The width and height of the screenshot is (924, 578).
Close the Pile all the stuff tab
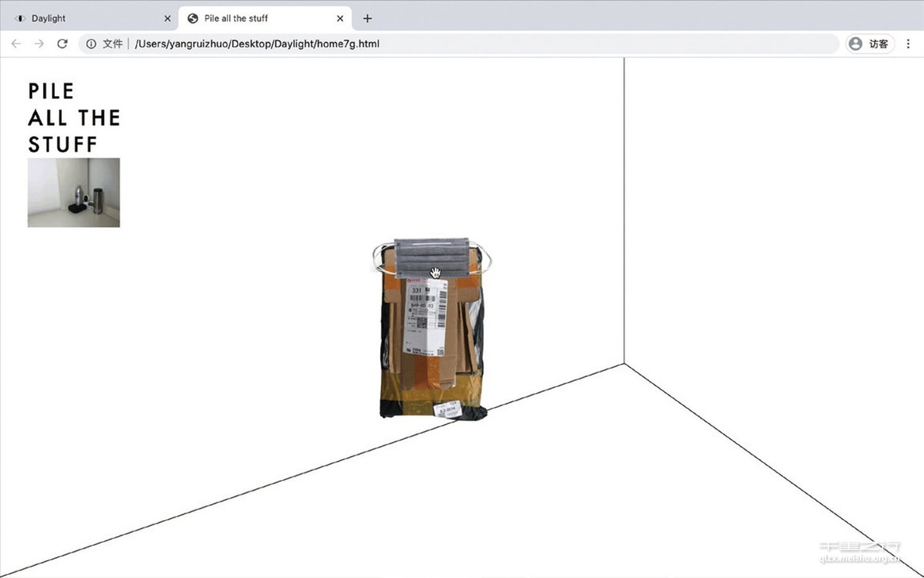[x=340, y=18]
